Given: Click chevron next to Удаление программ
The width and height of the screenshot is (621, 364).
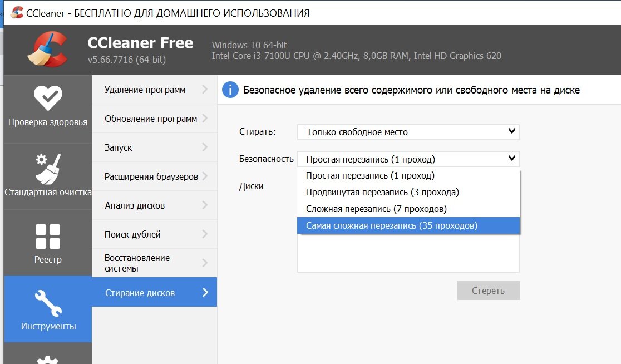Looking at the screenshot, I should [x=205, y=90].
